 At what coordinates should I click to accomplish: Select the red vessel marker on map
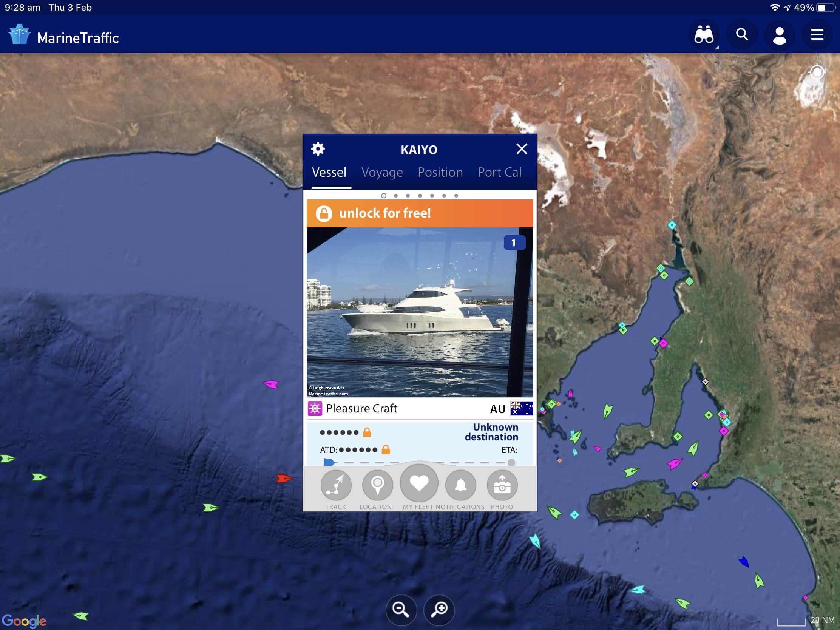point(284,479)
